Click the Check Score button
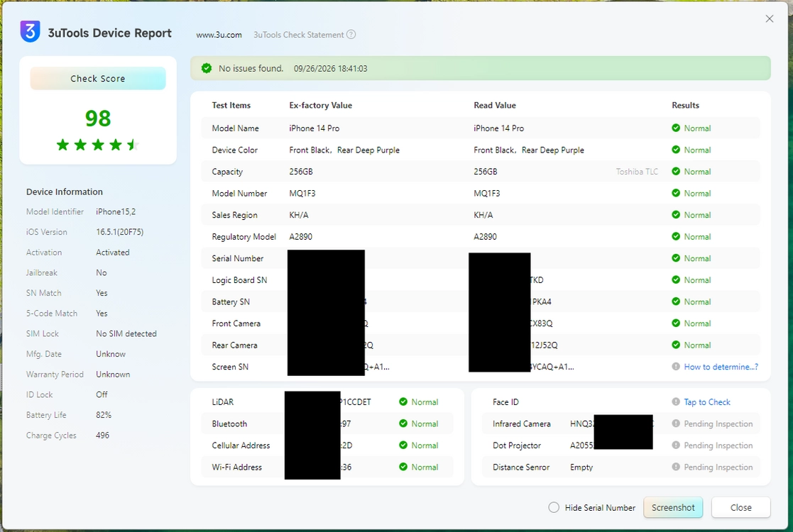Screen dimensions: 793x532 [x=97, y=78]
